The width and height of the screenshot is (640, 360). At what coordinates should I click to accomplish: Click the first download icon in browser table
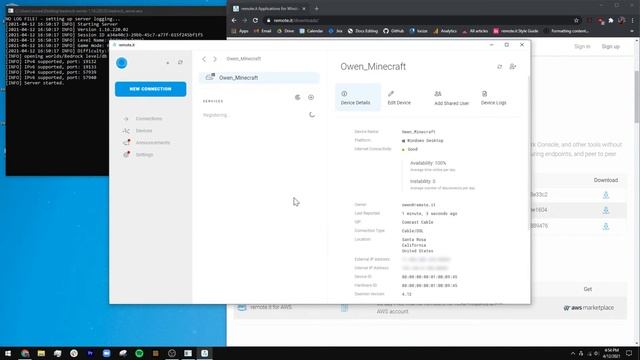[606, 195]
